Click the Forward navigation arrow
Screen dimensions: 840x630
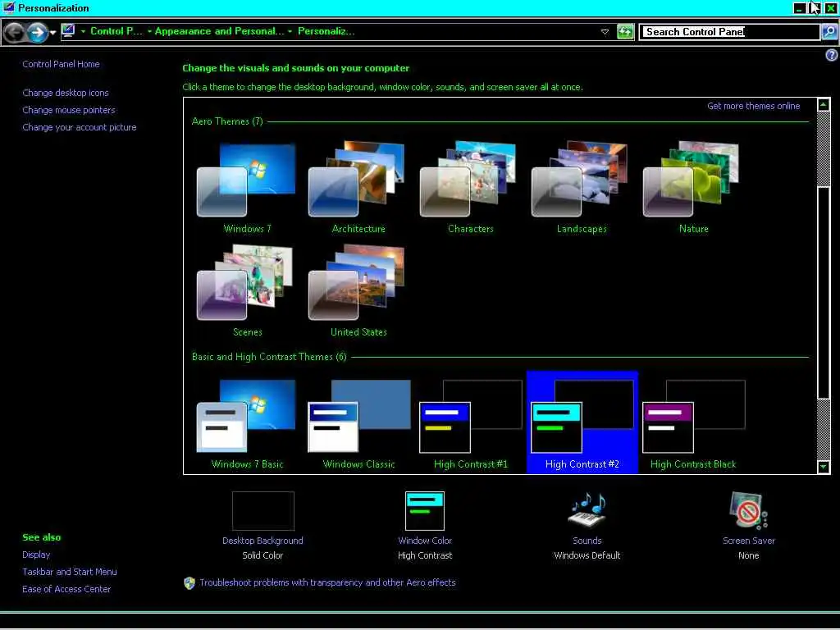[37, 33]
